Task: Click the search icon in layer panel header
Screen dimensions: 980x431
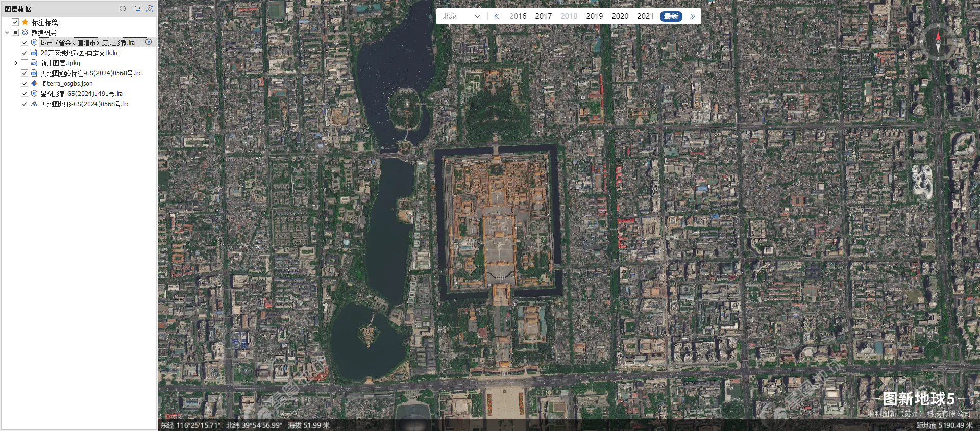Action: pyautogui.click(x=123, y=9)
